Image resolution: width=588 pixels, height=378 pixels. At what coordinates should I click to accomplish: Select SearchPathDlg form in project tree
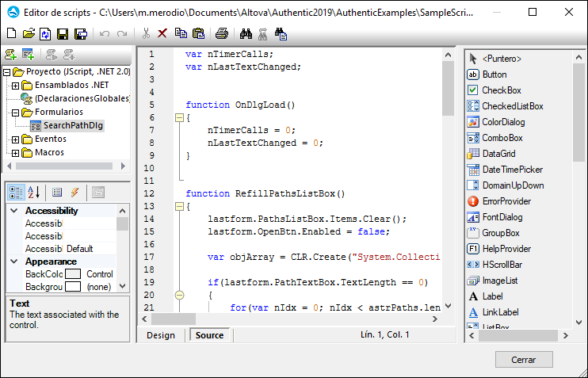pyautogui.click(x=73, y=125)
